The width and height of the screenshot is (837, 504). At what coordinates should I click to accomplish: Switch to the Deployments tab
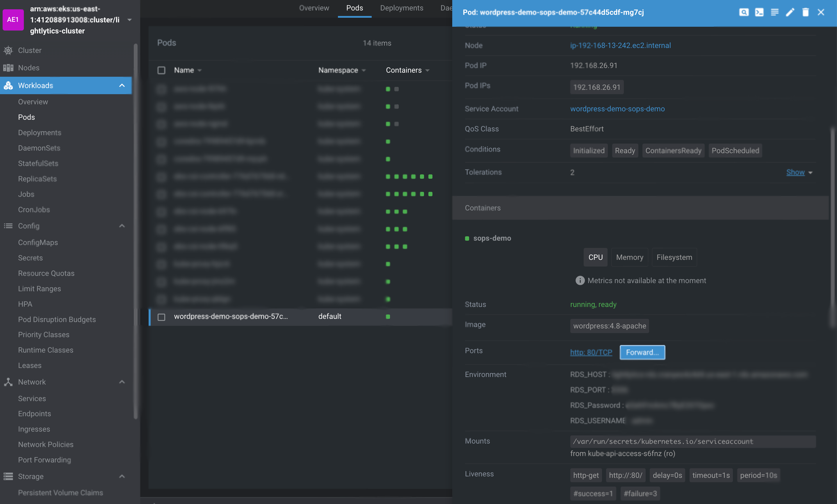401,8
